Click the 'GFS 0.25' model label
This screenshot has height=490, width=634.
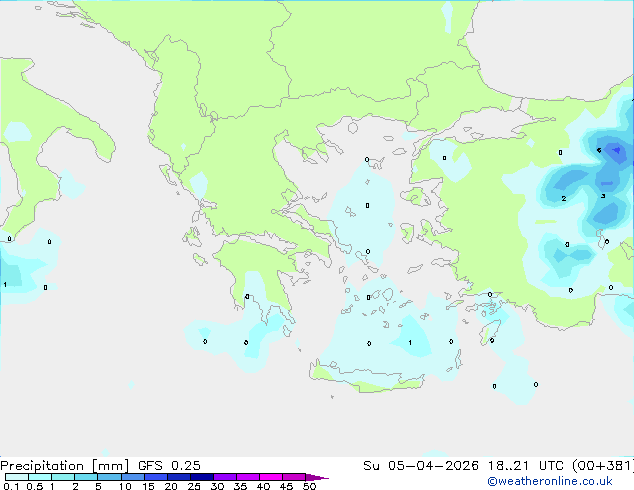[x=169, y=466]
